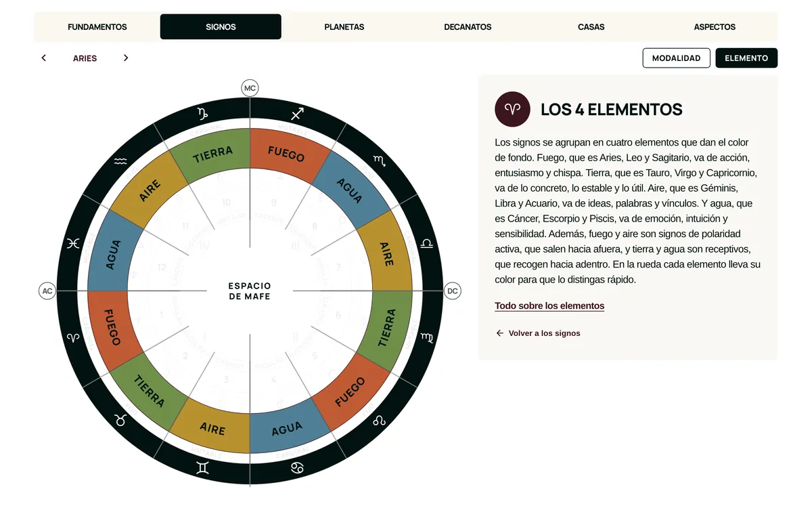Click the Los 4 Elementos heading

click(x=612, y=109)
